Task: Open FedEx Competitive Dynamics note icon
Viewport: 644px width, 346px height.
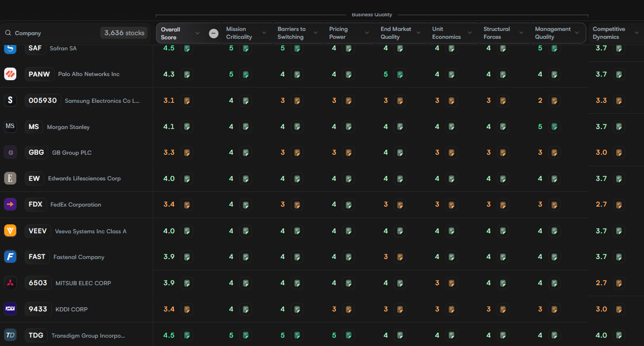Action: click(619, 204)
